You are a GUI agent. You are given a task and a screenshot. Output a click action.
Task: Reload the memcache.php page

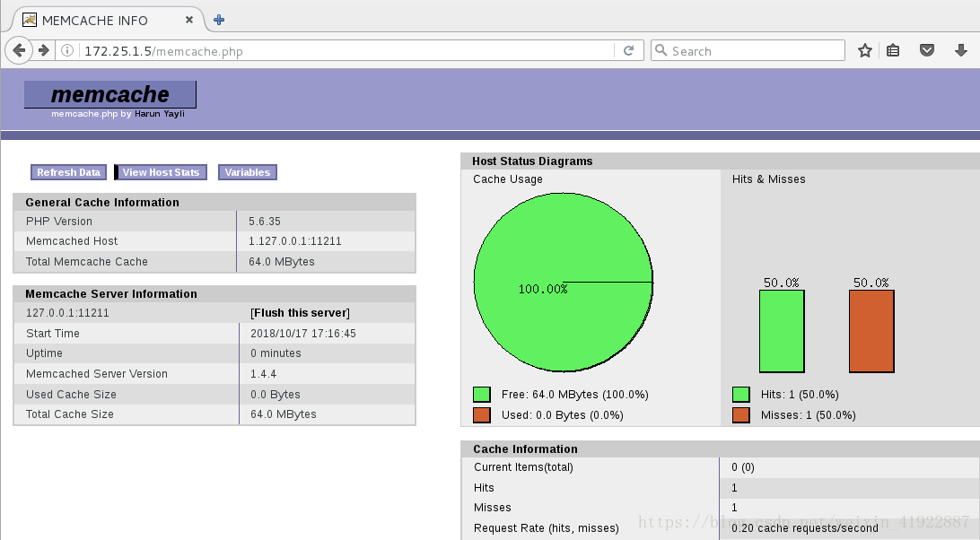pos(631,50)
